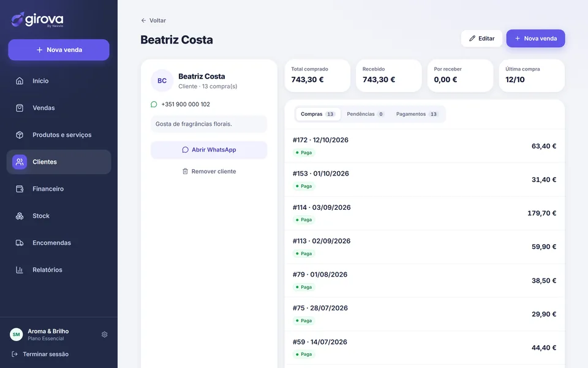Click the Beatriz Costa page heading
588x368 pixels.
pos(176,40)
